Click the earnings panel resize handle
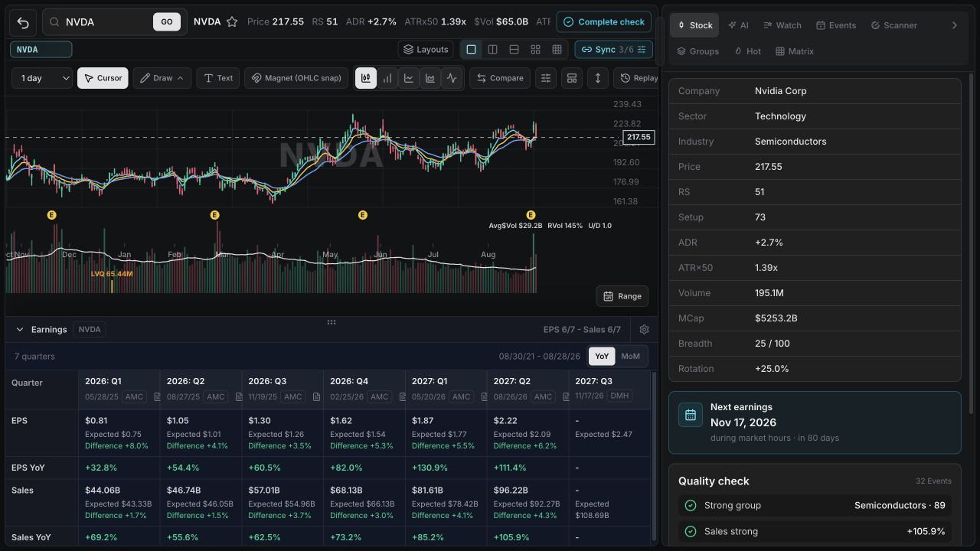The image size is (980, 551). pos(332,322)
